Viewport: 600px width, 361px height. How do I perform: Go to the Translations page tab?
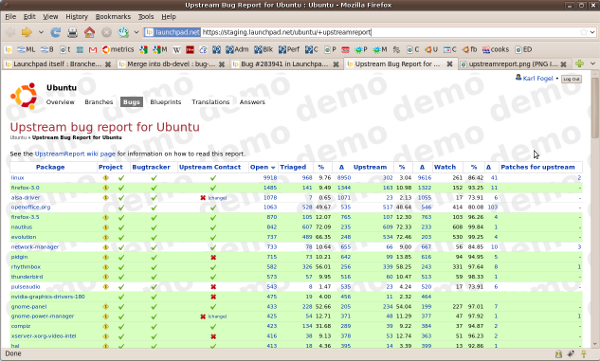(x=210, y=102)
